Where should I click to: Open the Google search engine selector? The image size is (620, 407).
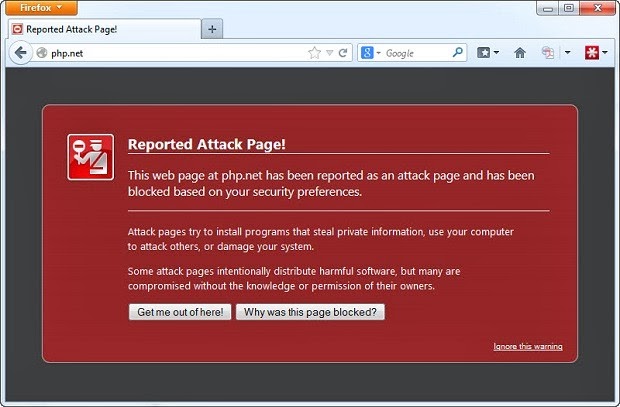click(x=370, y=53)
